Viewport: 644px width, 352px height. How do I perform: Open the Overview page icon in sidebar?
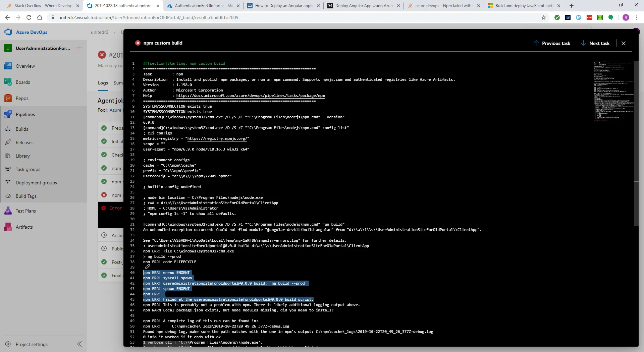pos(8,66)
